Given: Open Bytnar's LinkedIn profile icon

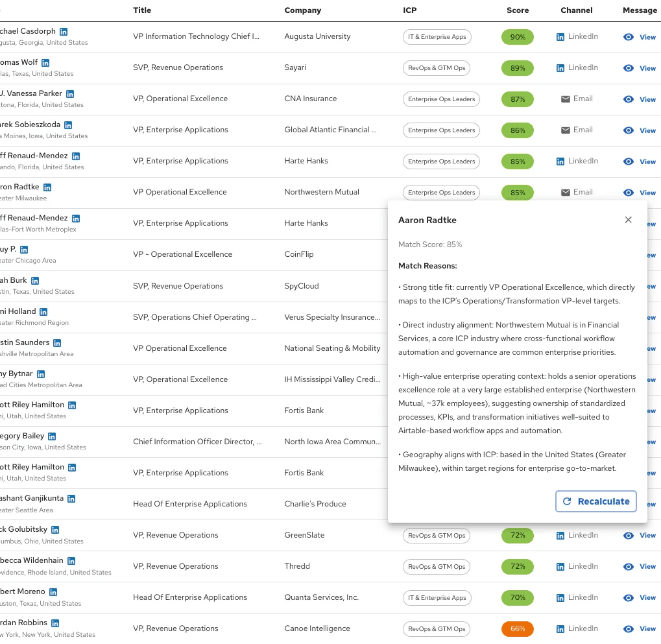Looking at the screenshot, I should 41,374.
